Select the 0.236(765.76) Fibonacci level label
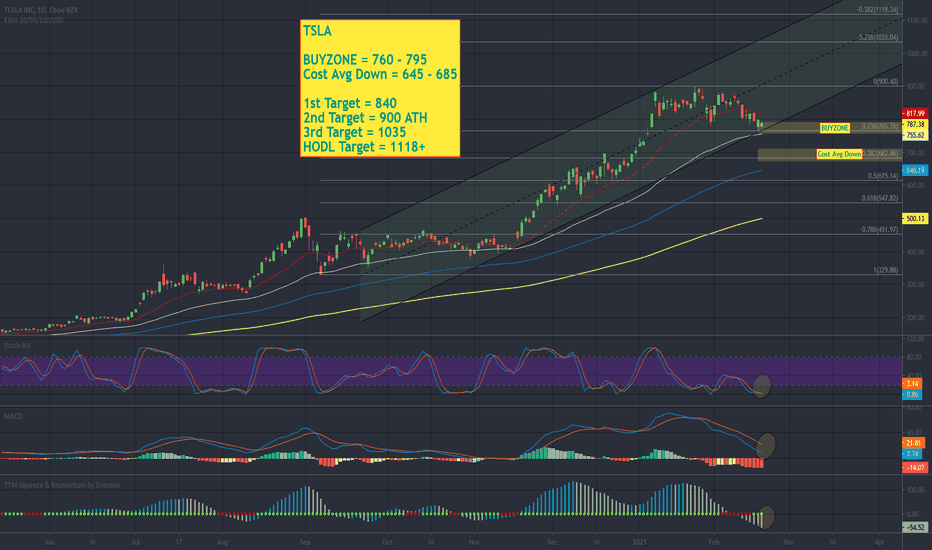The image size is (932, 550). (x=880, y=127)
